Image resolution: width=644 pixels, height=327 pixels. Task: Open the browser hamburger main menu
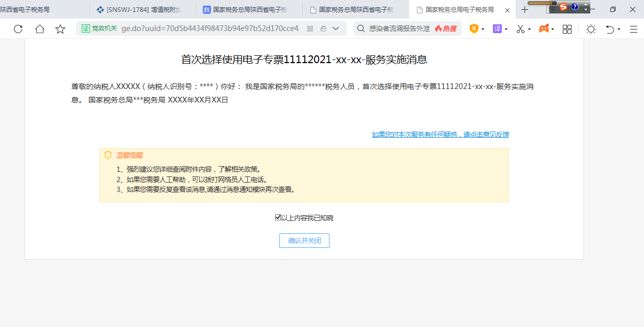pyautogui.click(x=634, y=29)
